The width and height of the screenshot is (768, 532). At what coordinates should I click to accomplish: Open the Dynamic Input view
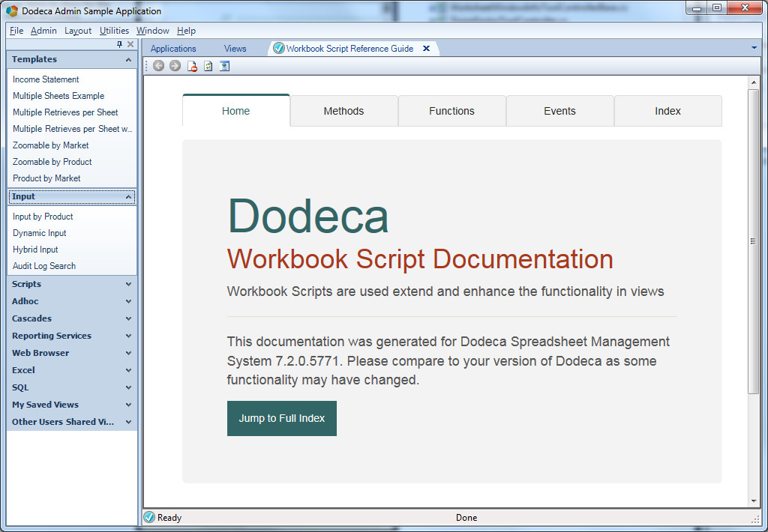click(x=39, y=233)
